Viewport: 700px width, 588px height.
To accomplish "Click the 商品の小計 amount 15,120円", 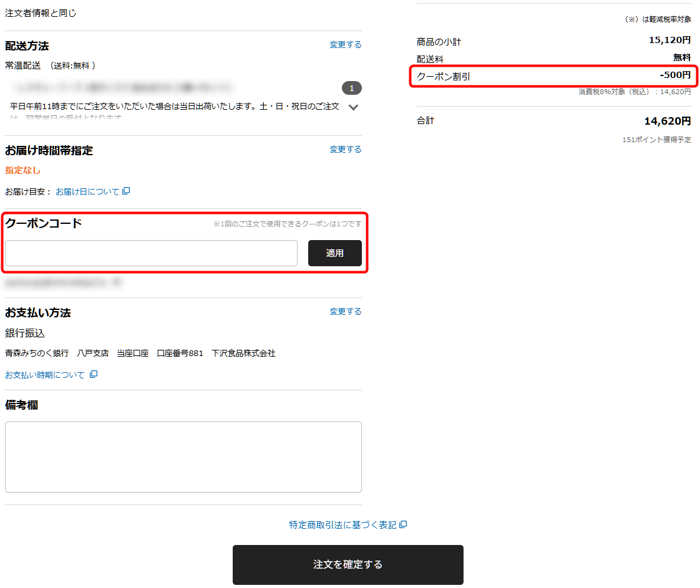I will click(669, 41).
